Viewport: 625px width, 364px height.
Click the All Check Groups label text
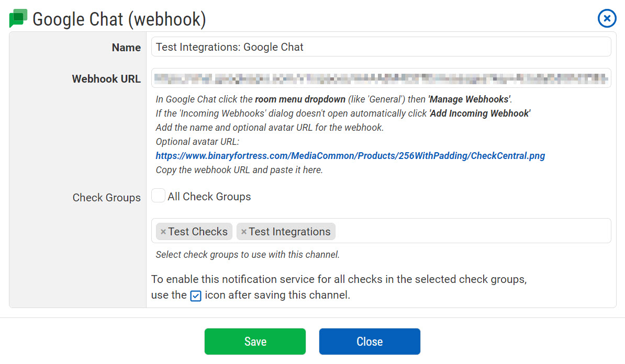click(209, 197)
